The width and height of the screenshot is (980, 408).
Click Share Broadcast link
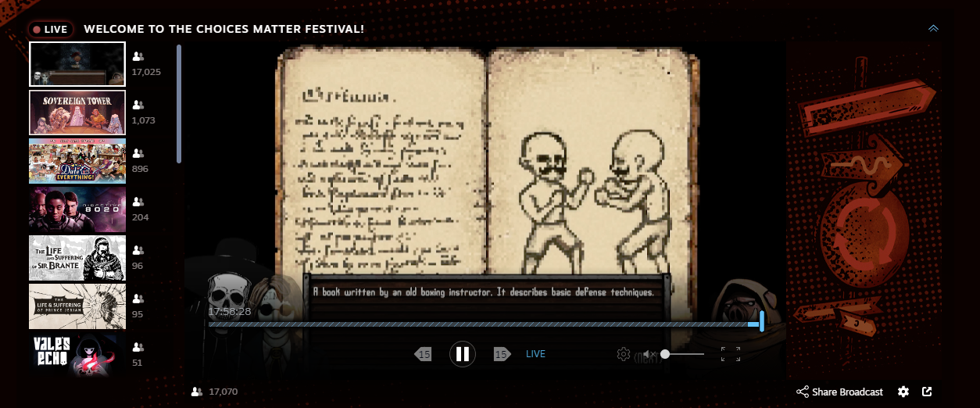pos(847,392)
